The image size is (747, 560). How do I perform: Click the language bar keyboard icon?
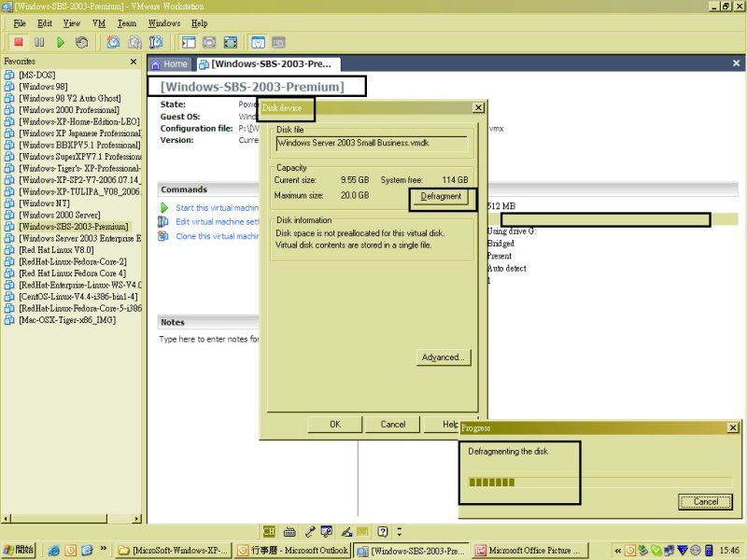[289, 532]
